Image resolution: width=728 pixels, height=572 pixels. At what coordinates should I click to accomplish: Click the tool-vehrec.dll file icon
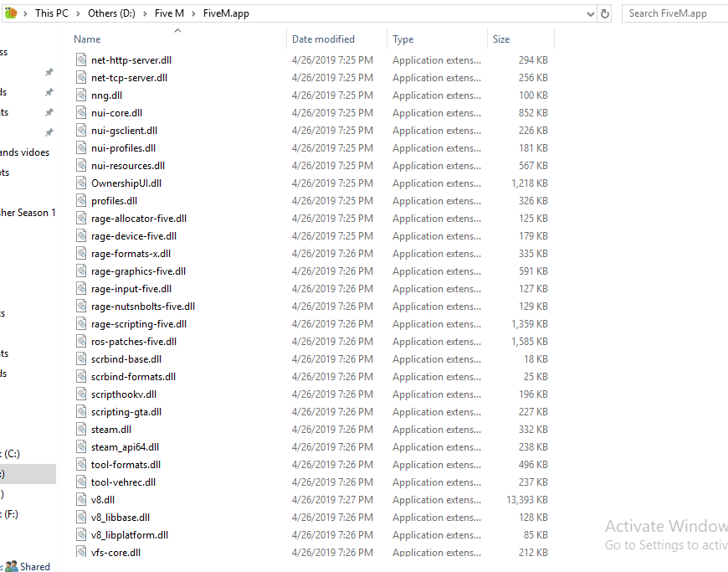tap(81, 482)
